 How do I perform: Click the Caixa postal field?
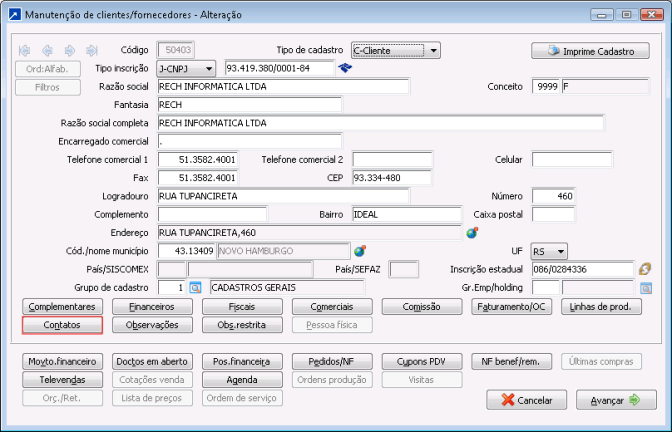tap(553, 215)
